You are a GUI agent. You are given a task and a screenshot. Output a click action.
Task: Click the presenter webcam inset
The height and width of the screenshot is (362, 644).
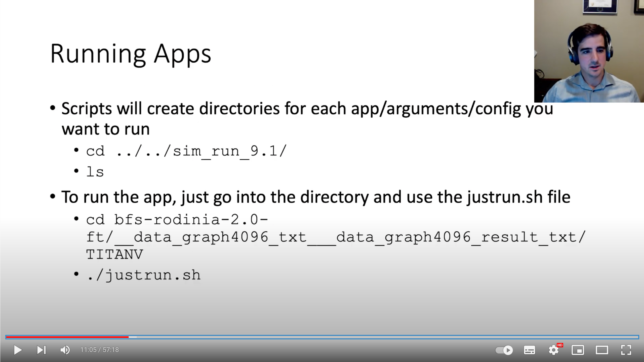(589, 52)
